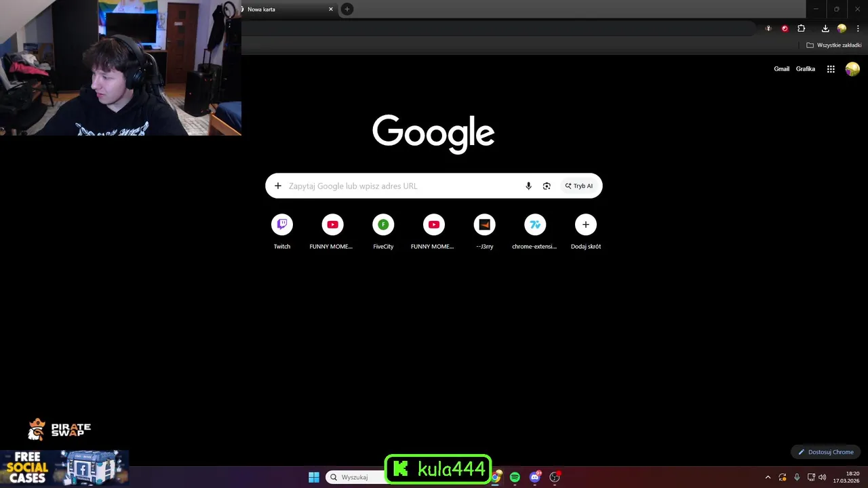868x488 pixels.
Task: Open Wszystkie zakładki bookmarks folder
Action: pyautogui.click(x=834, y=45)
